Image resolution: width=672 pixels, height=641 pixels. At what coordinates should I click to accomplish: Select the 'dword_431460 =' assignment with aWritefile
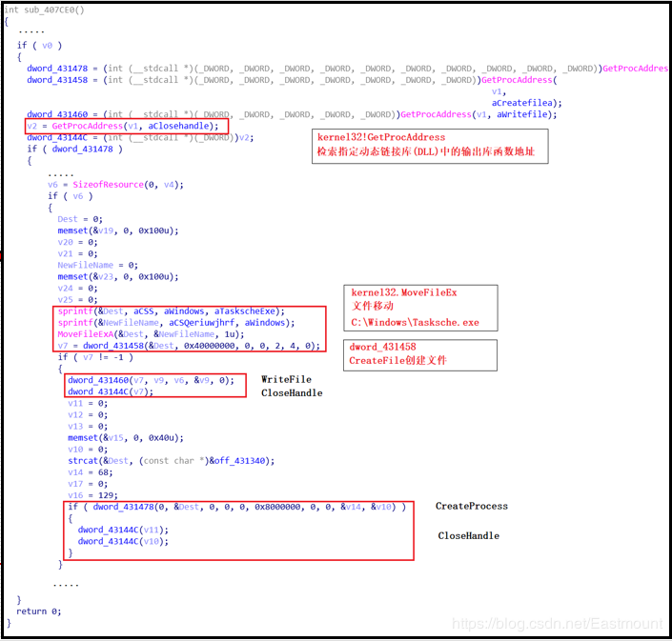292,114
